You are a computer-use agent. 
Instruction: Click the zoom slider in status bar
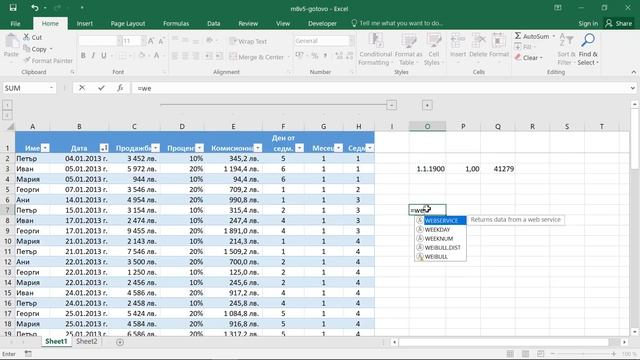coord(583,353)
